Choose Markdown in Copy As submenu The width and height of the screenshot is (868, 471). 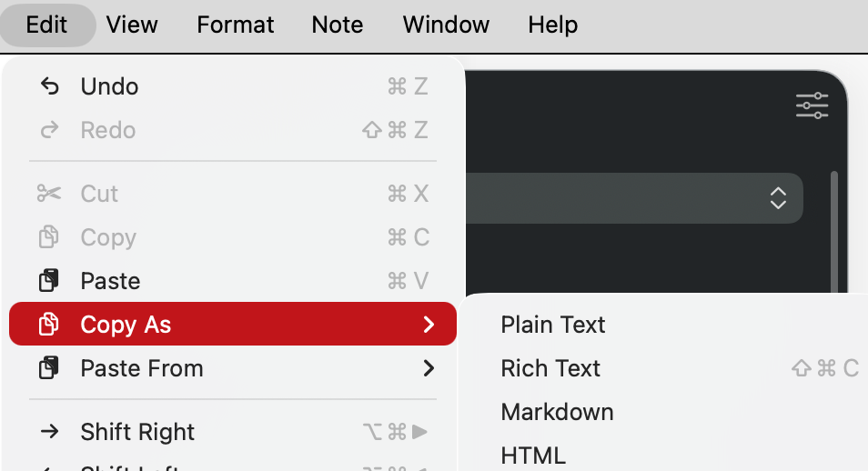(x=557, y=412)
